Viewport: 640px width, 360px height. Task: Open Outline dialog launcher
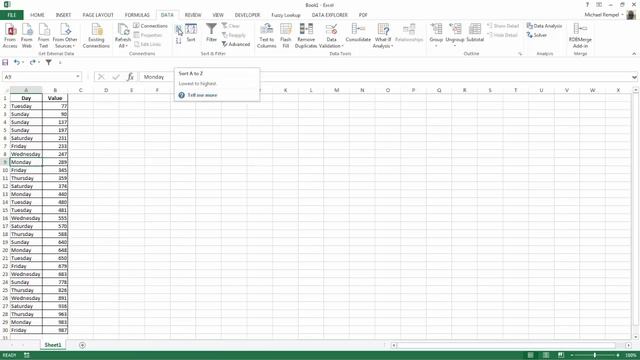pyautogui.click(x=520, y=53)
